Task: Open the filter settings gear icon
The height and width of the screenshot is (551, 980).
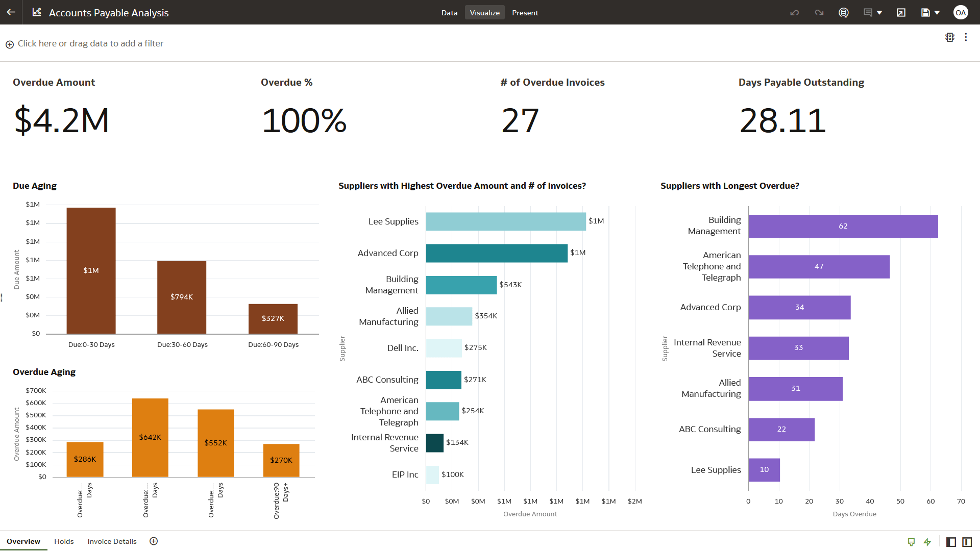Action: (x=950, y=37)
